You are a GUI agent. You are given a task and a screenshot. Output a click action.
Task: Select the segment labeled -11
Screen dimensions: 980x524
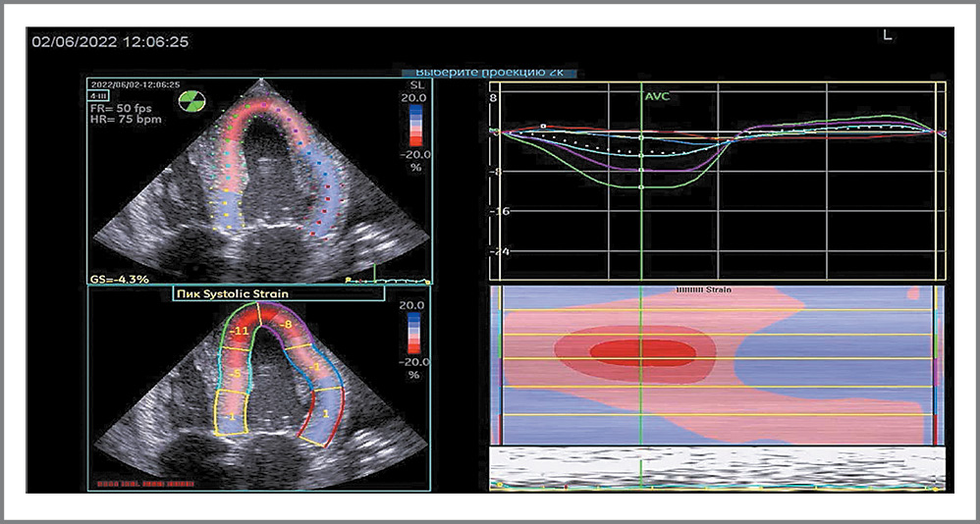click(238, 332)
